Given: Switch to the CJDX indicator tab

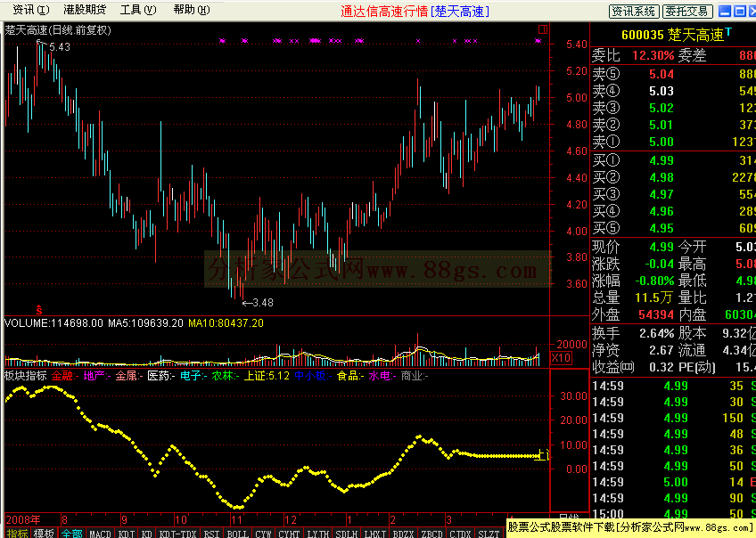Looking at the screenshot, I should pos(460,534).
